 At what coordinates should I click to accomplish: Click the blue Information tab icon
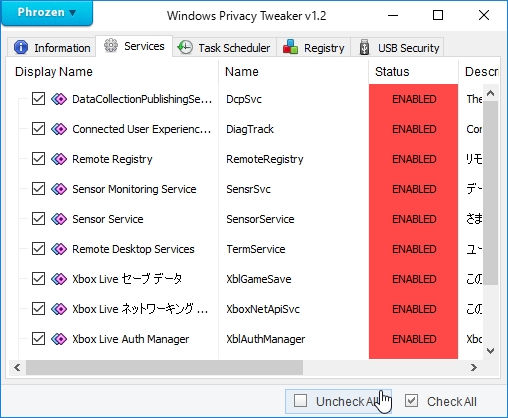tap(21, 47)
